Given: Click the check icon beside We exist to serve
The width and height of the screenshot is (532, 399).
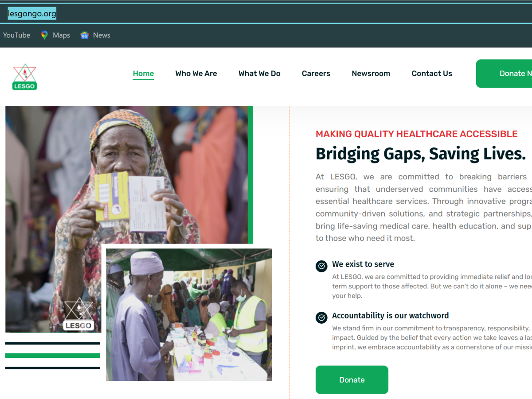Looking at the screenshot, I should (x=321, y=266).
